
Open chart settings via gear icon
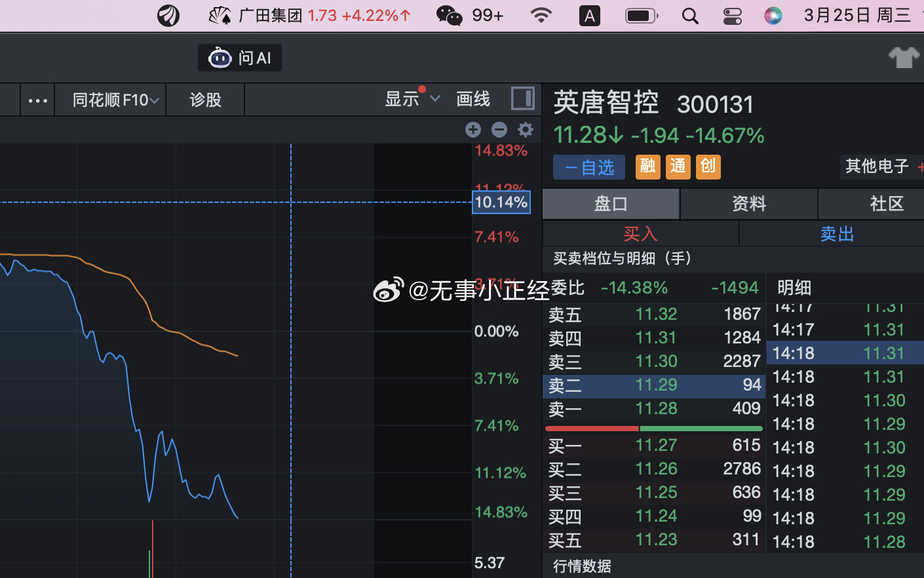click(x=525, y=130)
